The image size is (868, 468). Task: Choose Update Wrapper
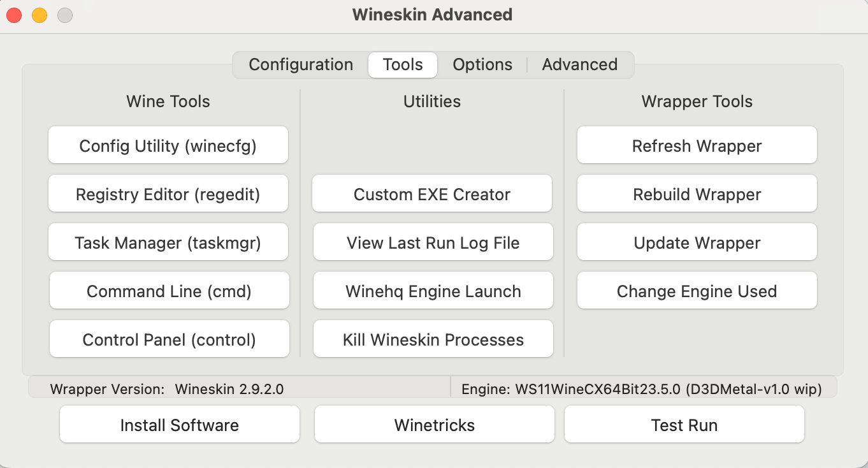coord(697,243)
